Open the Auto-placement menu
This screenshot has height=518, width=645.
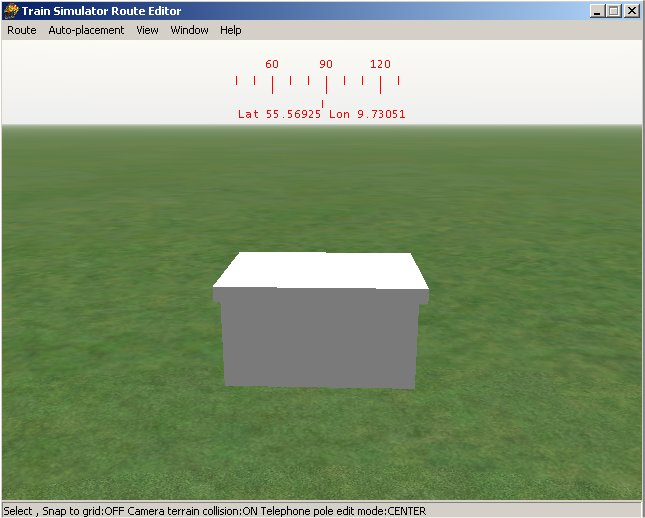click(x=86, y=30)
